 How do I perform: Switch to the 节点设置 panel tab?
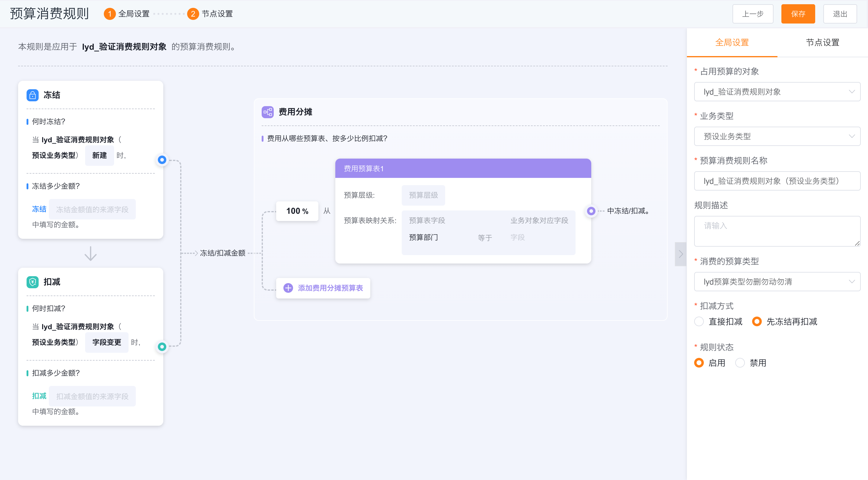point(822,43)
